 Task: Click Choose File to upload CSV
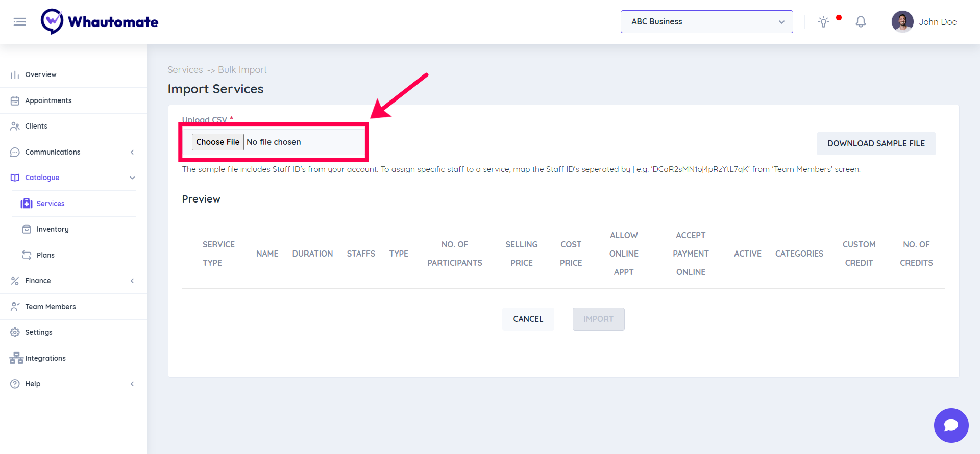point(217,142)
